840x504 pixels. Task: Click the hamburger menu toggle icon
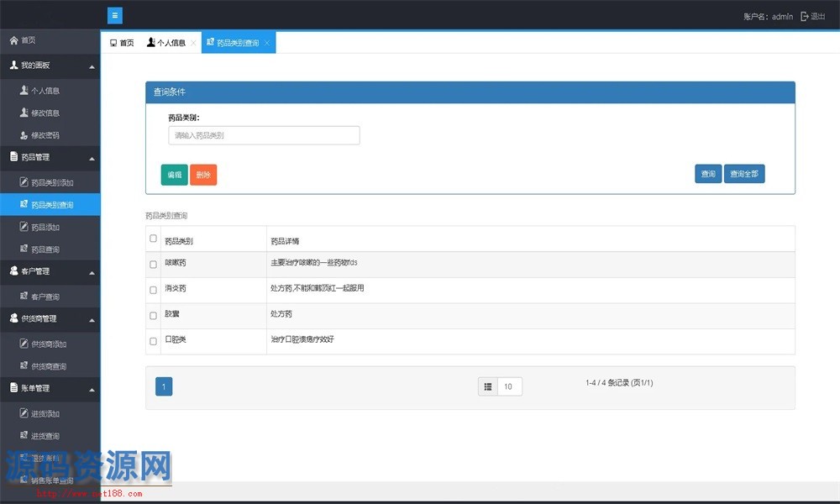(115, 15)
